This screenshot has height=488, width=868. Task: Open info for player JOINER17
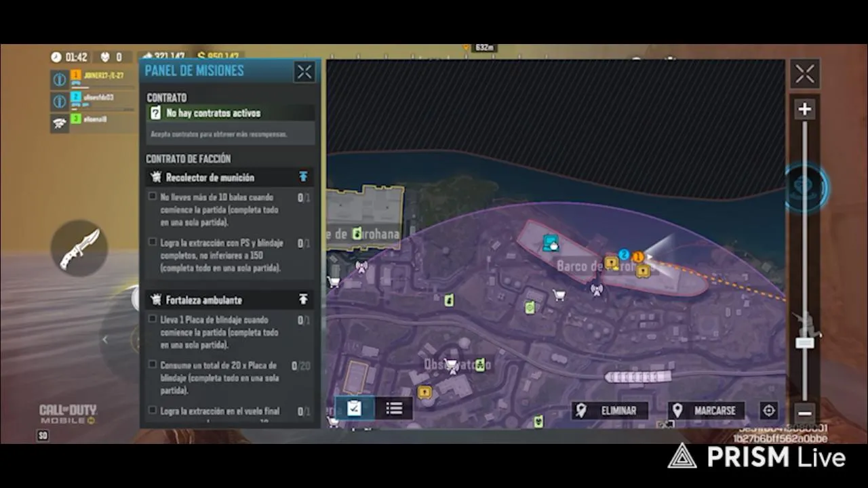60,79
